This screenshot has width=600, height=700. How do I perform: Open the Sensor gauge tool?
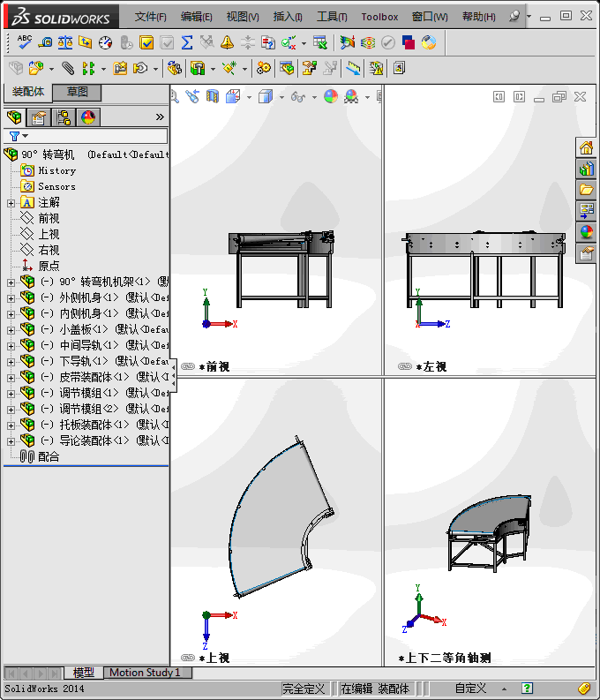105,42
